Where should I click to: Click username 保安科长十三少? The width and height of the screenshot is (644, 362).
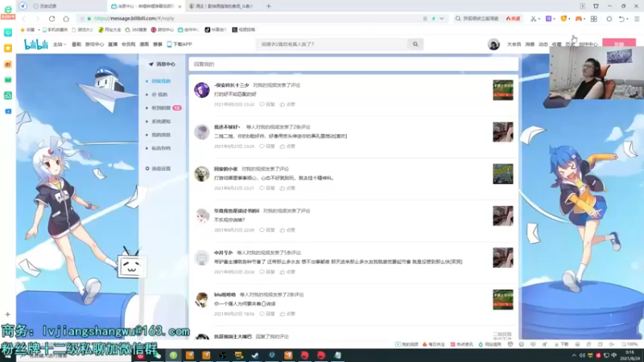click(231, 85)
